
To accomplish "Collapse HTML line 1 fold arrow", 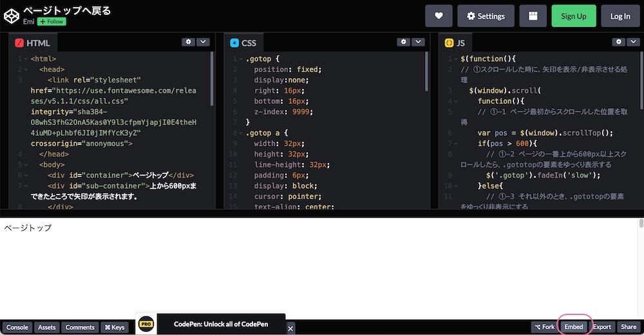I will pyautogui.click(x=26, y=59).
